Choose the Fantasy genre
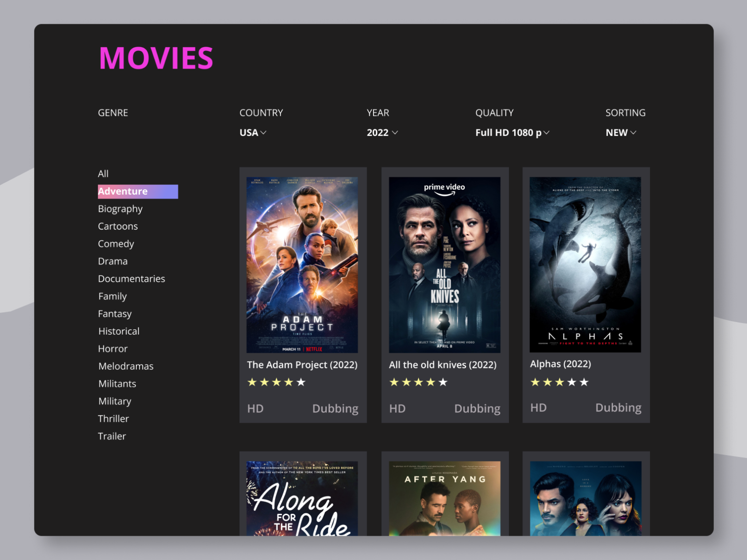This screenshot has width=747, height=560. coord(115,314)
